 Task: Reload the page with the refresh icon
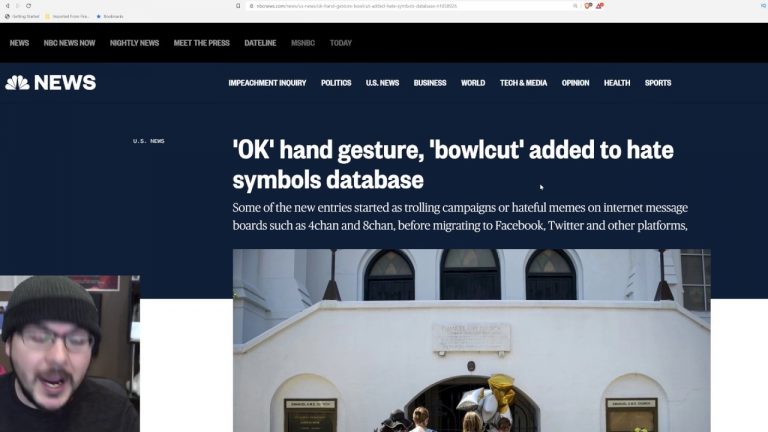click(x=28, y=6)
